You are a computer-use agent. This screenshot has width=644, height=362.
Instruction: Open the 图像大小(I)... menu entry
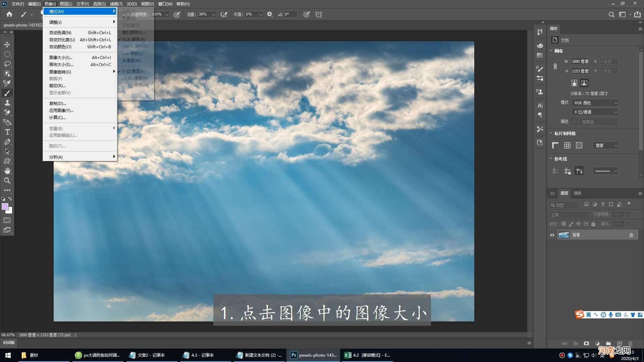coord(80,57)
